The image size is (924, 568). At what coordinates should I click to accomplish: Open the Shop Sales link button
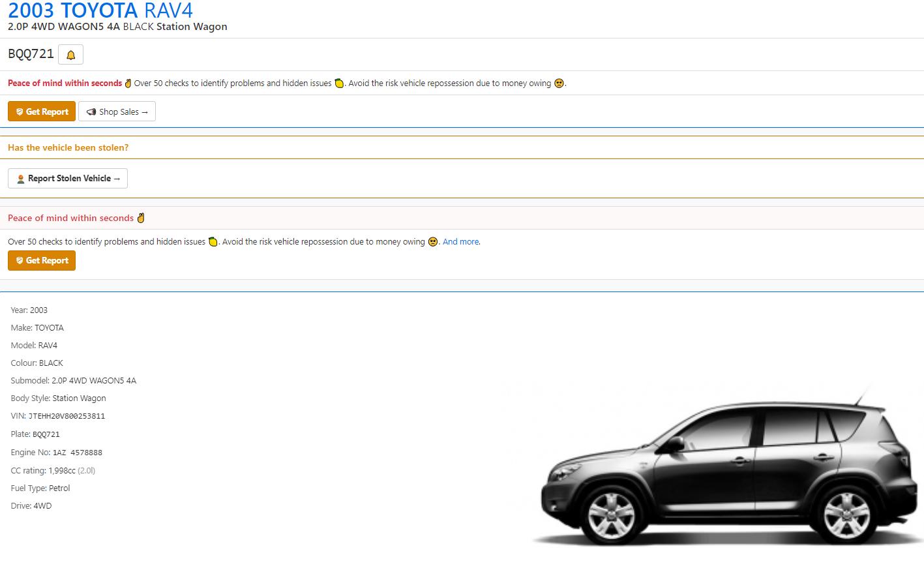click(x=117, y=112)
